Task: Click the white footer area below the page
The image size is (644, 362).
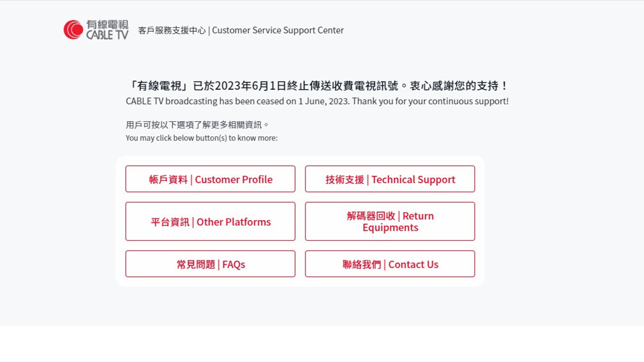Action: (x=322, y=344)
